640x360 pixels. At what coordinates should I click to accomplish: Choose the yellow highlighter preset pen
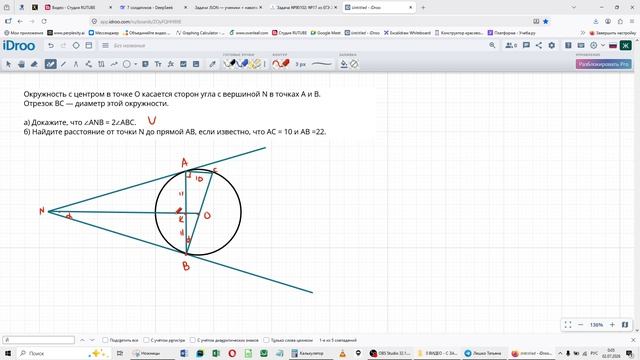point(256,64)
